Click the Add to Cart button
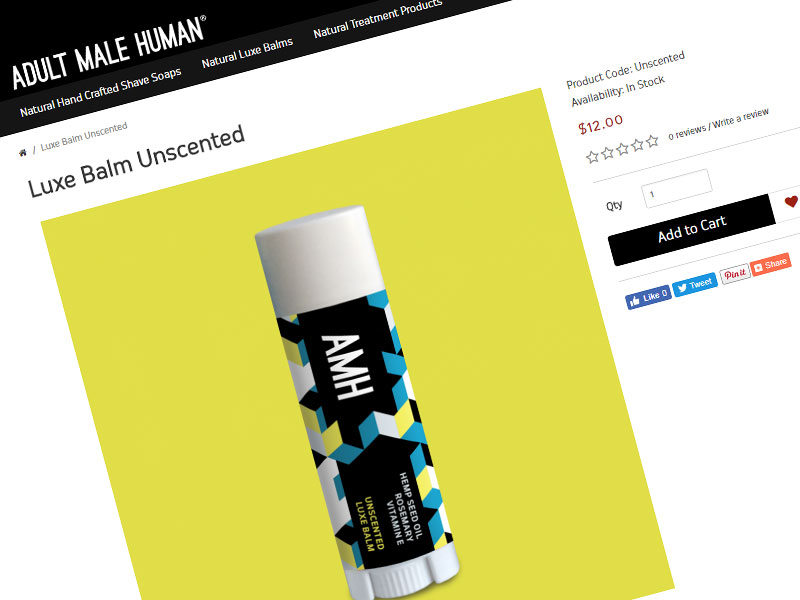Viewport: 800px width, 600px height. [692, 230]
